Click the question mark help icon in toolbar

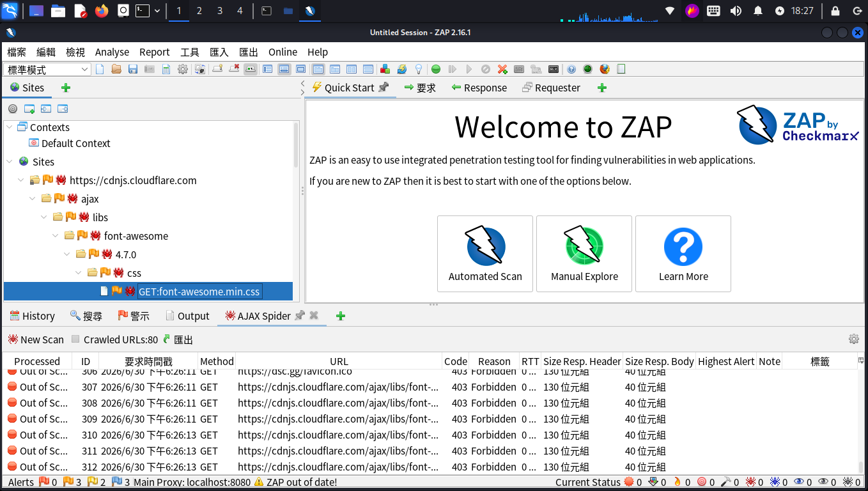[x=571, y=69]
